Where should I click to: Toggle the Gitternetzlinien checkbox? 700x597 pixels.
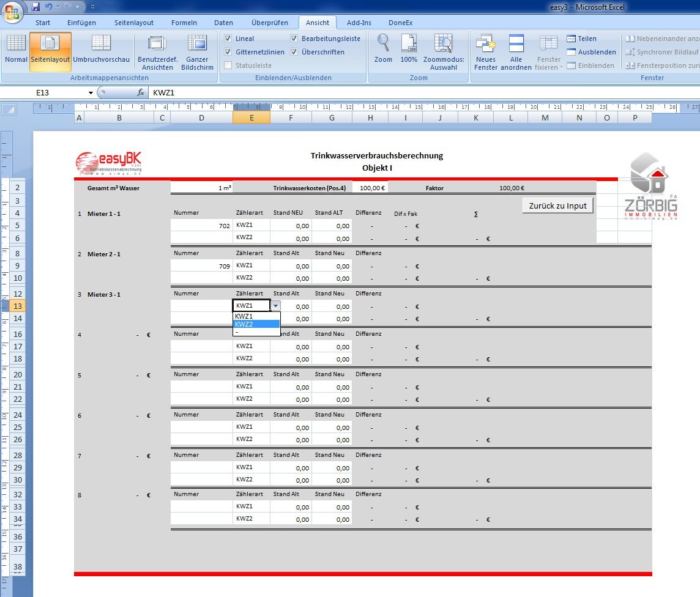(x=228, y=52)
